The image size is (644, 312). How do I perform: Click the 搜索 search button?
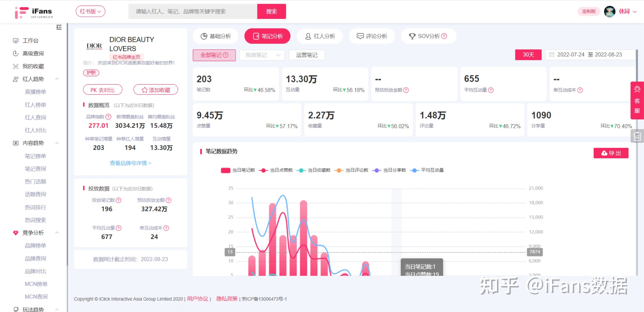[x=271, y=11]
